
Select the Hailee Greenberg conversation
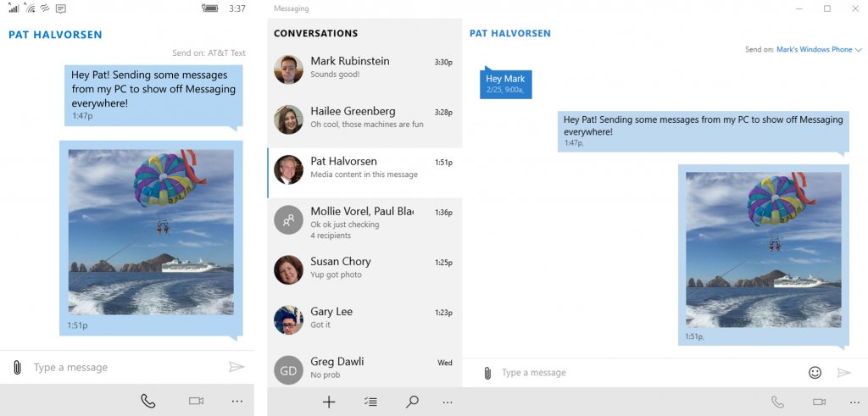[x=364, y=118]
